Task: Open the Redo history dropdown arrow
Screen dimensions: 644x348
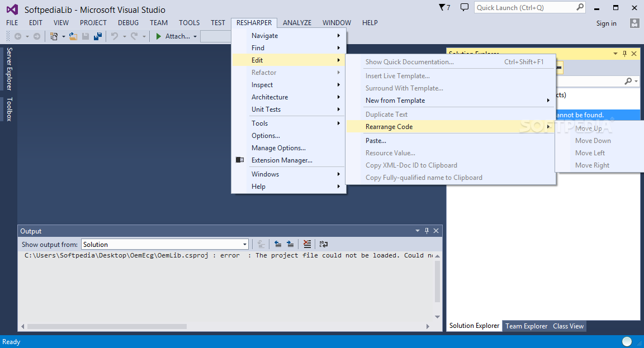Action: click(144, 36)
